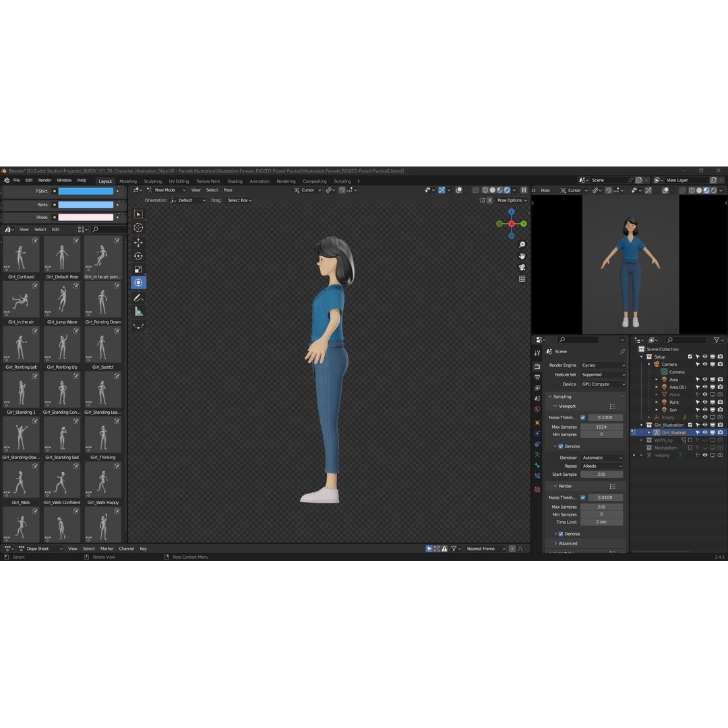The image size is (728, 728).
Task: Uncheck Setup collection exclude checkbox
Action: click(690, 357)
